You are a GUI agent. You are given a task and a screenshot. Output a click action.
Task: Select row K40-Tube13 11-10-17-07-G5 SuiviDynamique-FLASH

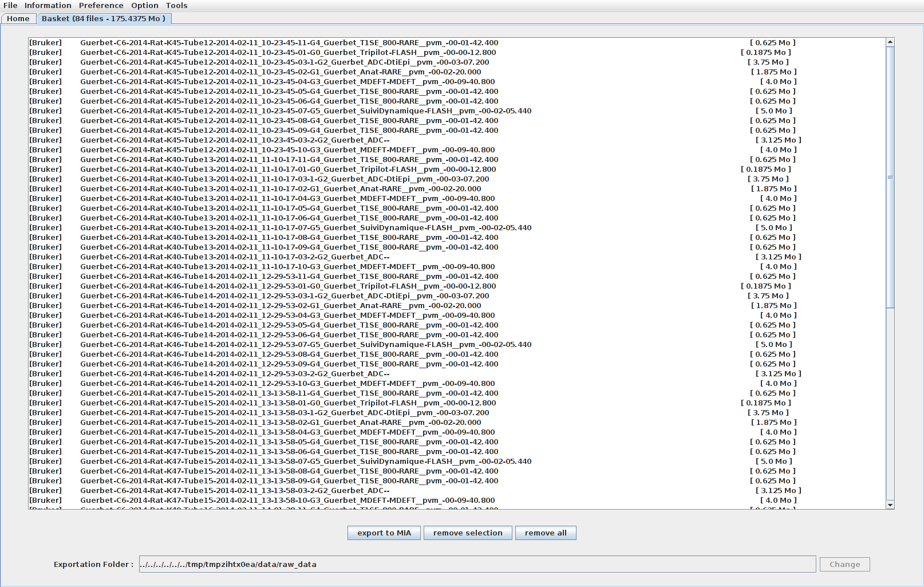pyautogui.click(x=457, y=227)
